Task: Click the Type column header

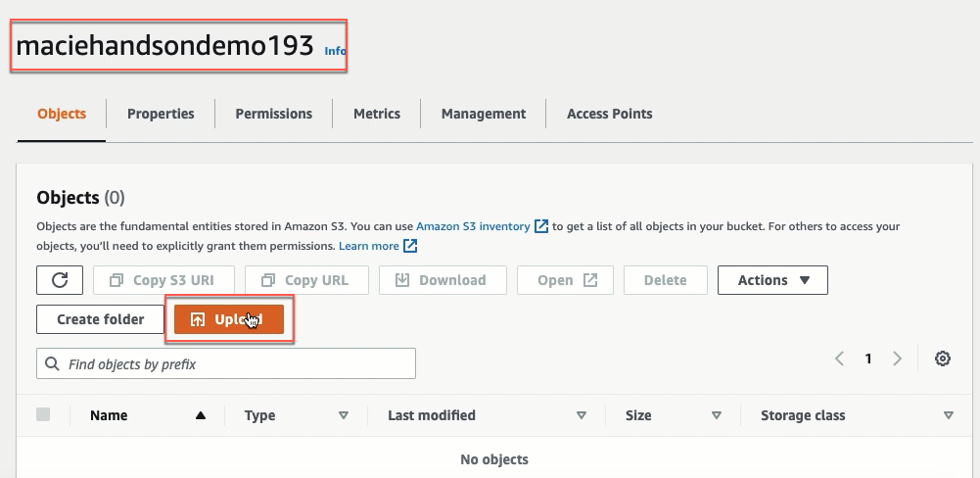Action: [x=260, y=415]
